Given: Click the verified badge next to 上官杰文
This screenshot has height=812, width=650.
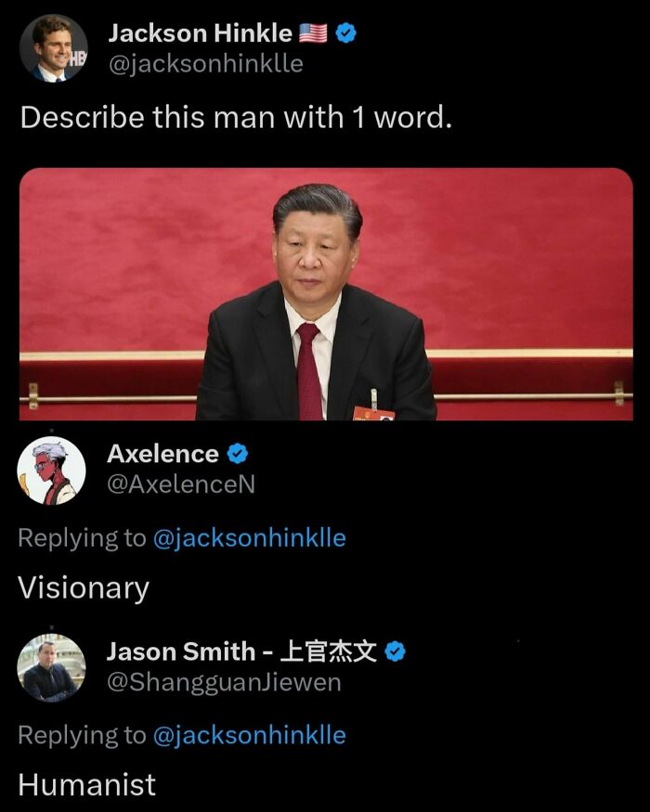Looking at the screenshot, I should [x=395, y=651].
